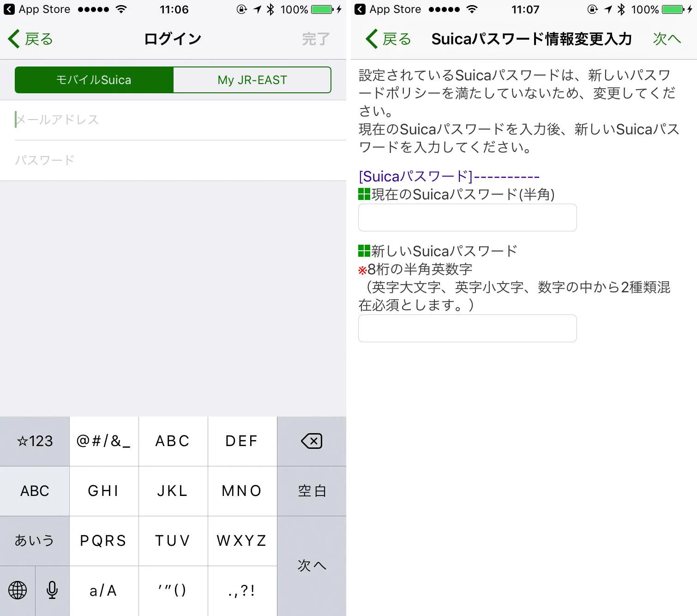Go back with 戻る on Suica password screen
This screenshot has height=616, width=697.
(x=388, y=39)
